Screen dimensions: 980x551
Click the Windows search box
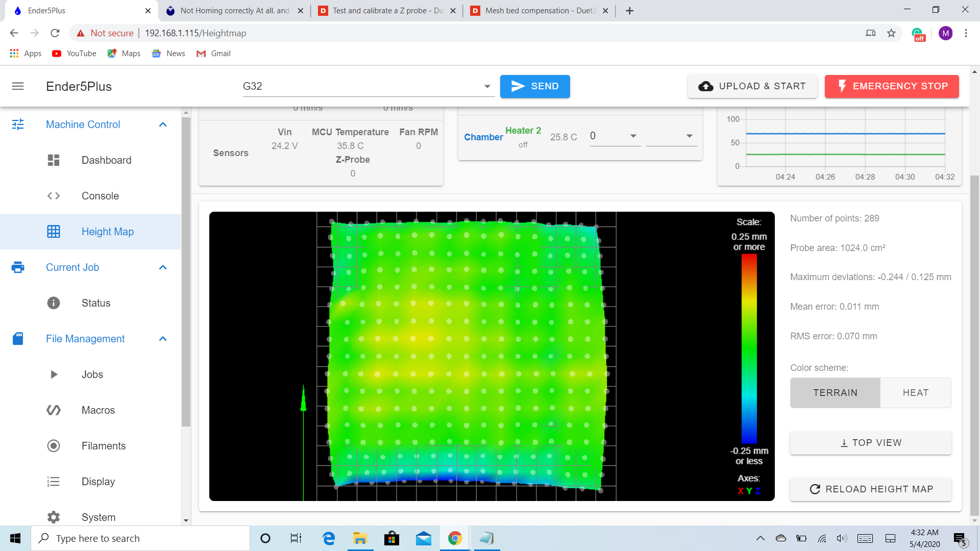click(140, 538)
